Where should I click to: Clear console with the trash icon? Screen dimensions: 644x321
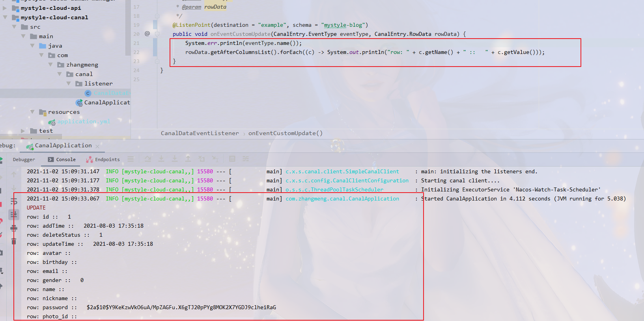click(14, 241)
